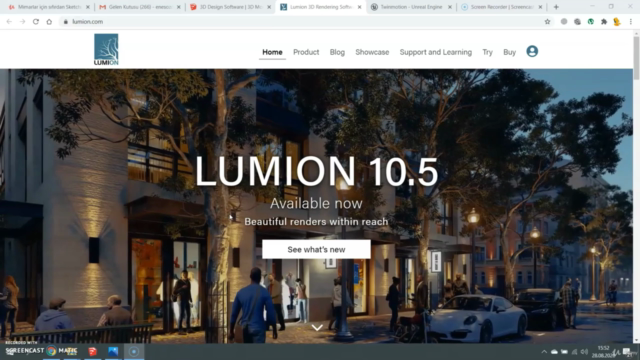Click the See what's new button
Viewport: 640px width, 360px height.
(x=316, y=249)
